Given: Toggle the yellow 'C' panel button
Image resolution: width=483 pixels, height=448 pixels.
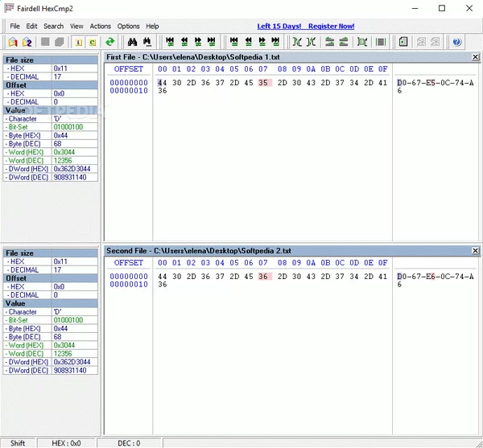Looking at the screenshot, I should point(93,42).
